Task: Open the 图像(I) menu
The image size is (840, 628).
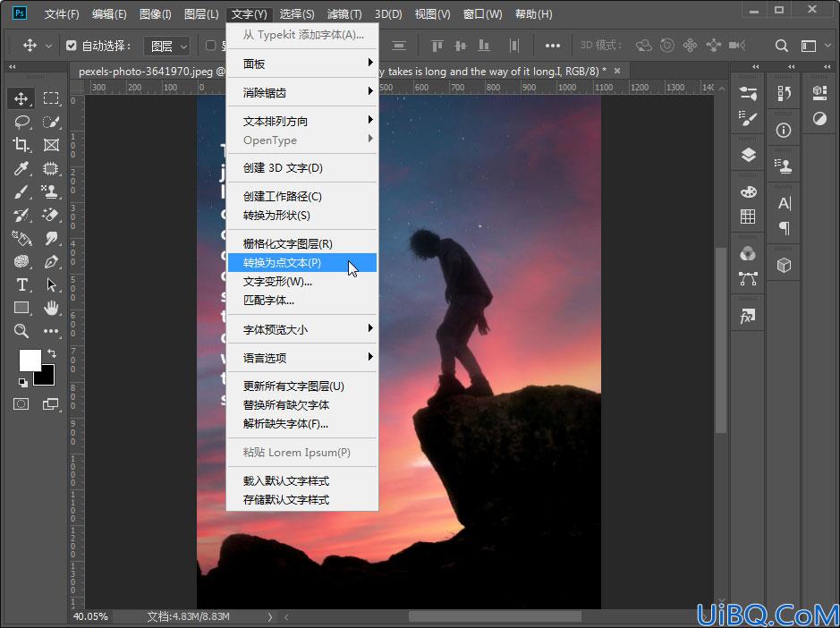Action: (x=156, y=14)
